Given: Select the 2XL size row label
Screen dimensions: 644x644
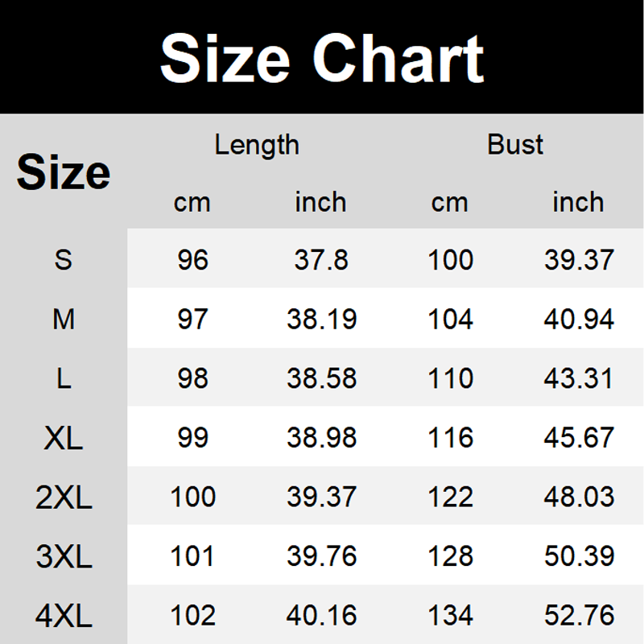Looking at the screenshot, I should tap(64, 497).
